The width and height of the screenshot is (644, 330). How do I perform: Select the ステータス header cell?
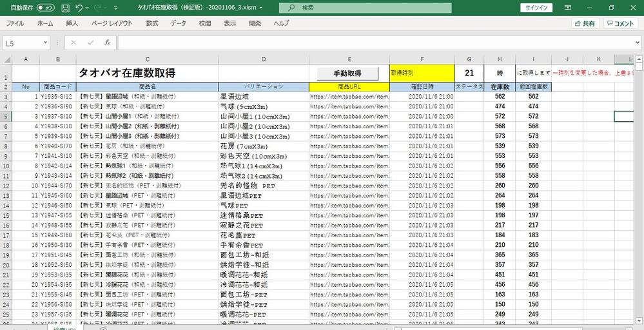[469, 86]
